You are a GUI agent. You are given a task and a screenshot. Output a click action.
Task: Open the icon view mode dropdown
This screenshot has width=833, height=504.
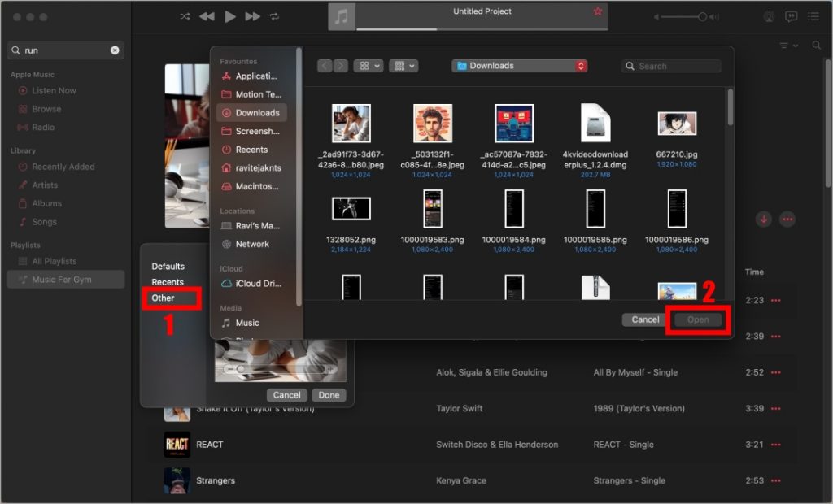[370, 66]
